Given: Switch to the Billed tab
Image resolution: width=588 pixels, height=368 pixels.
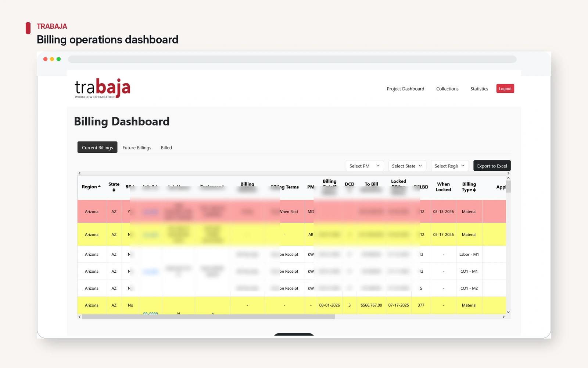Looking at the screenshot, I should 166,148.
